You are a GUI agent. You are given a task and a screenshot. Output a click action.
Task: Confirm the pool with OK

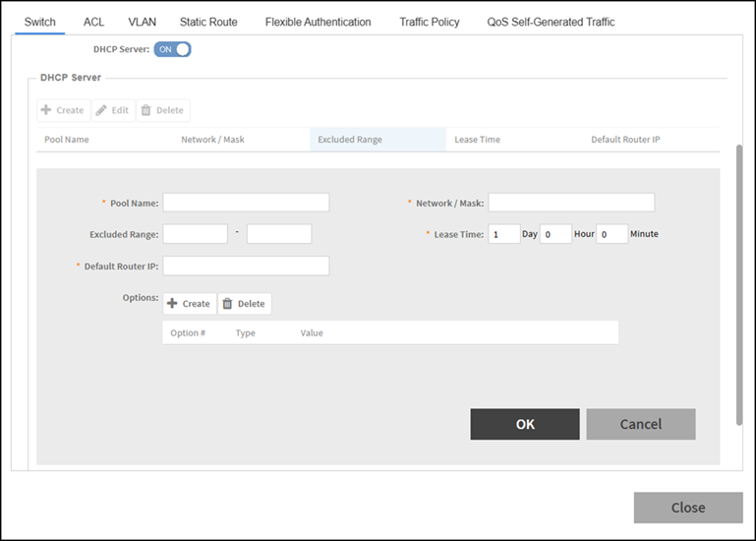525,424
